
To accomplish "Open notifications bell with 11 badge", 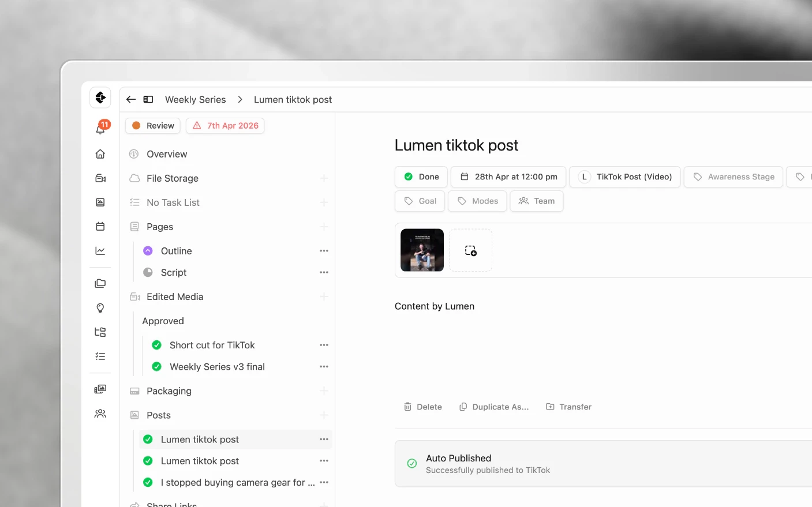I will coord(101,128).
